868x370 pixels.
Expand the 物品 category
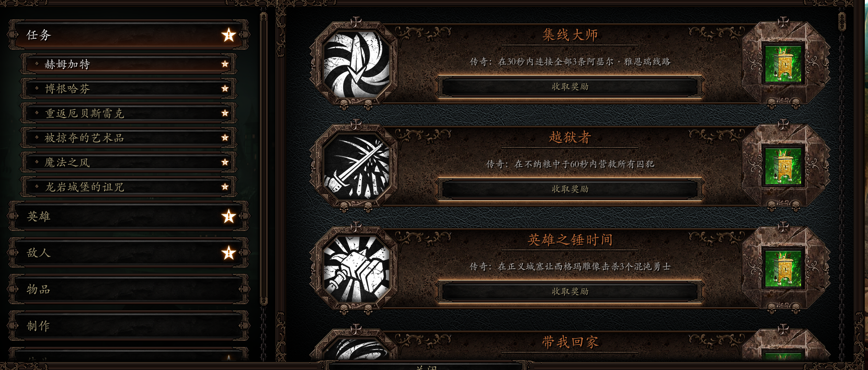coord(129,290)
